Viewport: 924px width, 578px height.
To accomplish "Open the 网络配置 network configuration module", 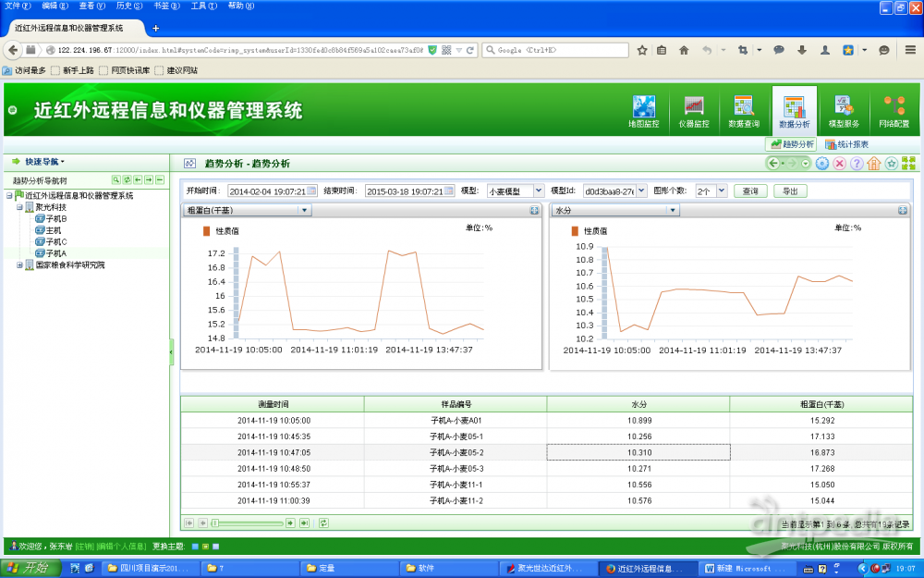I will coord(894,111).
